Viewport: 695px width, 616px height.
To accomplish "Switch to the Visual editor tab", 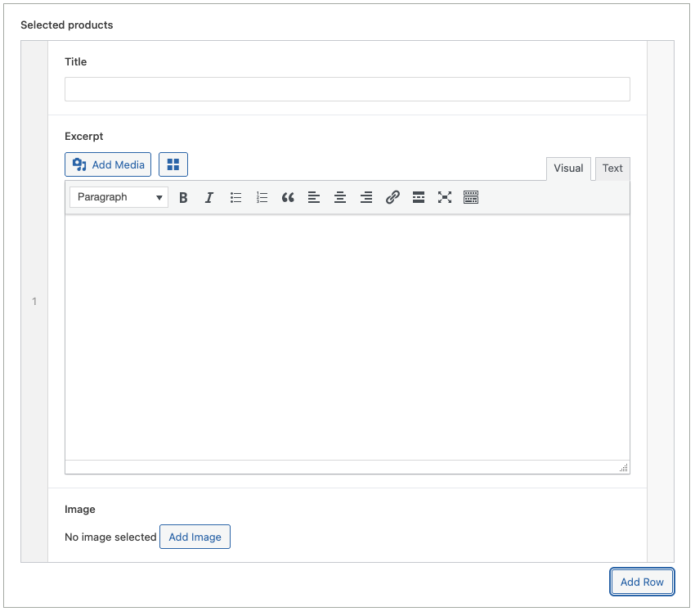I will (x=568, y=169).
